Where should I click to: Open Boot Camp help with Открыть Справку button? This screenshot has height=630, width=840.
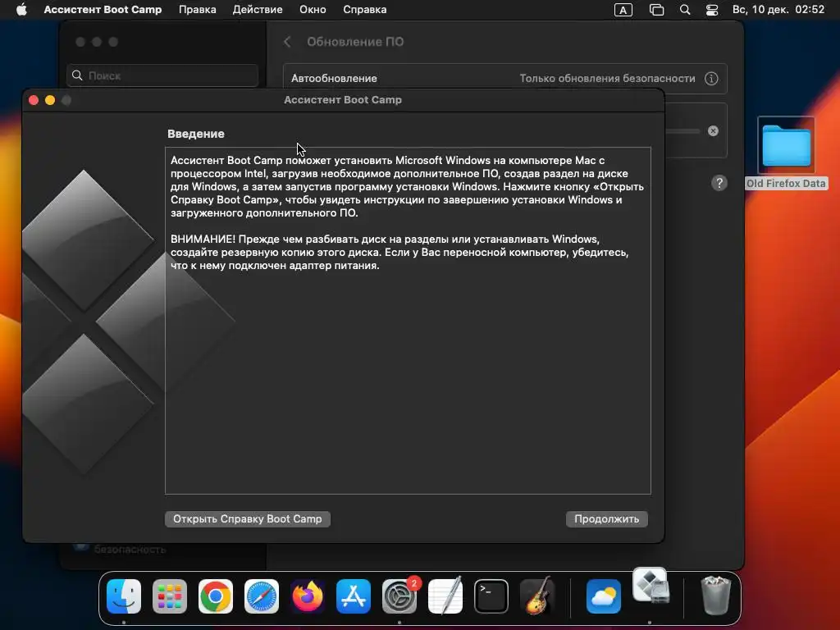coord(248,518)
